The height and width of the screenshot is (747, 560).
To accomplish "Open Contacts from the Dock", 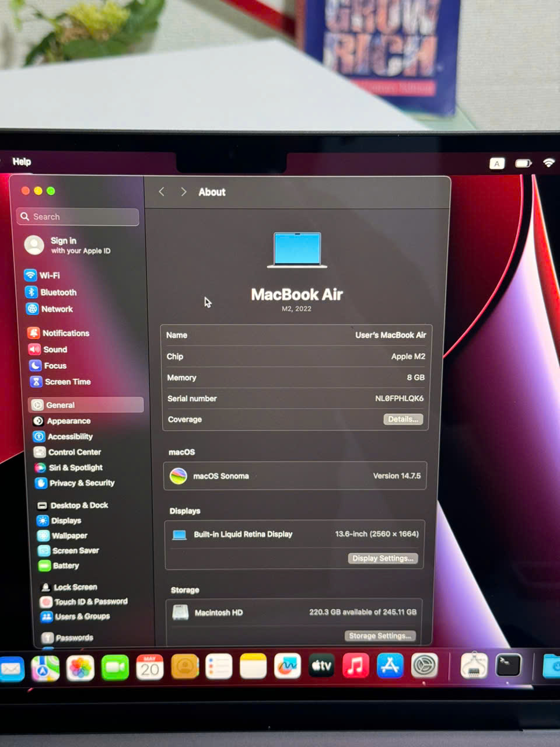I will point(185,666).
